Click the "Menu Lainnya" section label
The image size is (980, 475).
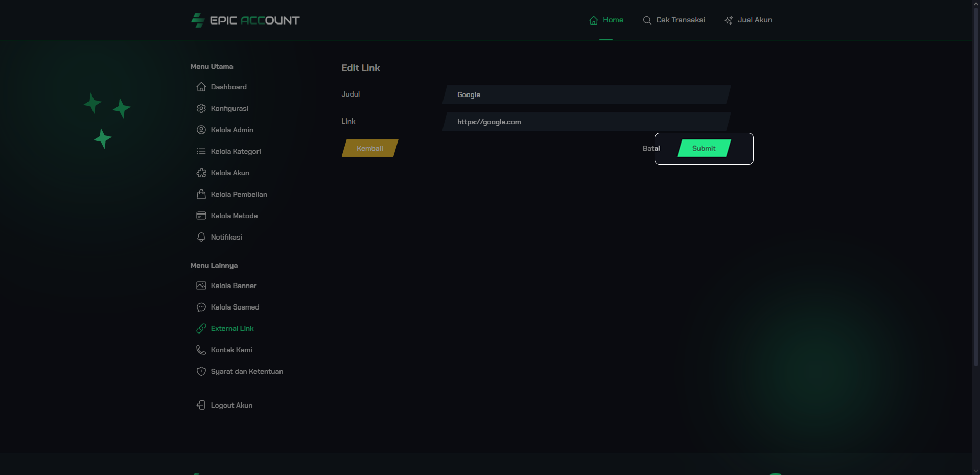[x=214, y=265]
